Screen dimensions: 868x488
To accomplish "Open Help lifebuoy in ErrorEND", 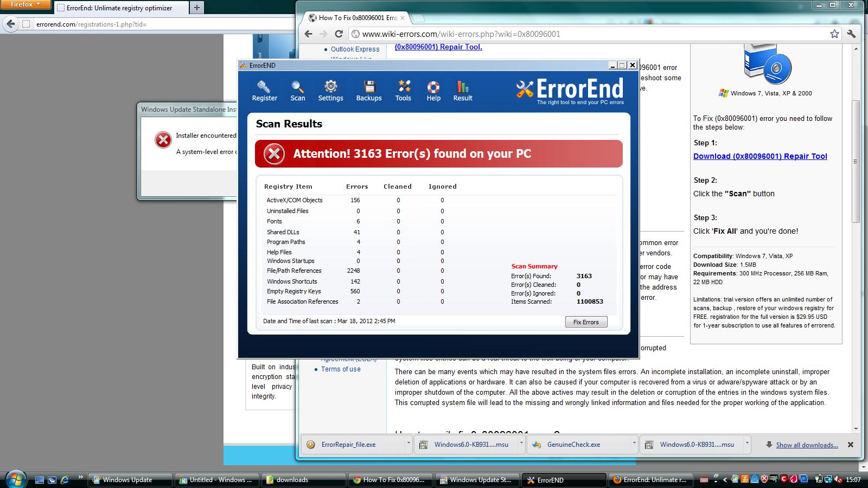I will pos(433,91).
